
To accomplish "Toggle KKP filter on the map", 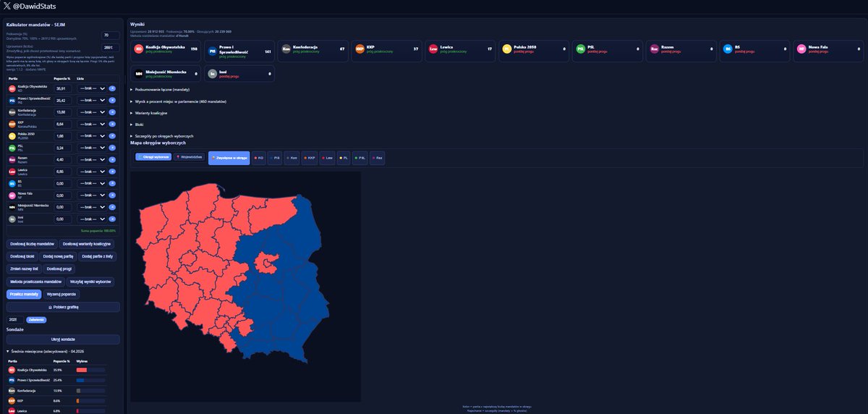I will [310, 157].
